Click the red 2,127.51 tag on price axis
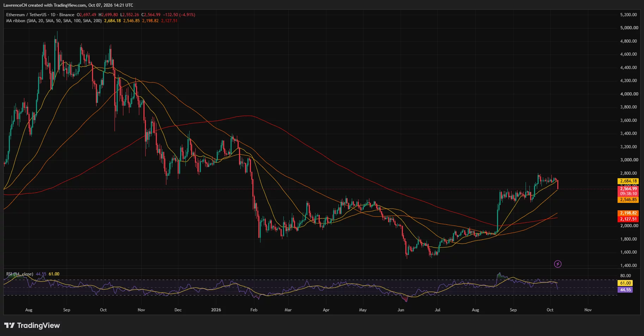Screen dimensions: 644x336 pyautogui.click(x=628, y=219)
